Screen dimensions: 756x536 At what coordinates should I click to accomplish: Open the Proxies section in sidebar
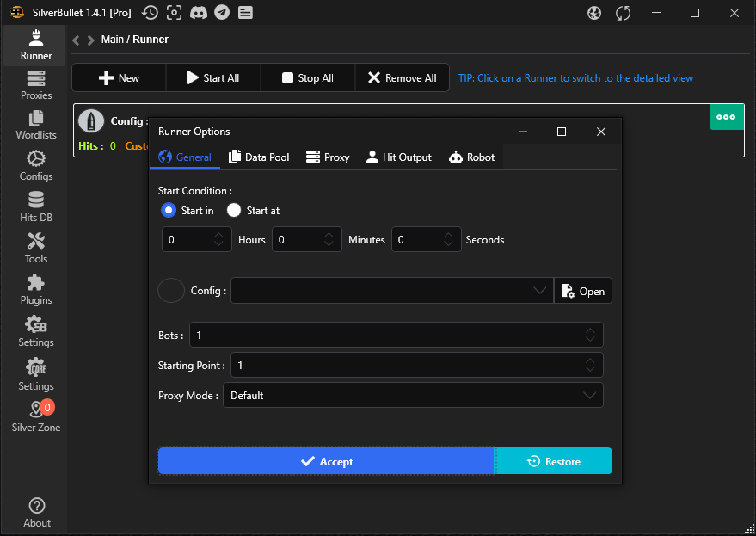pos(36,85)
